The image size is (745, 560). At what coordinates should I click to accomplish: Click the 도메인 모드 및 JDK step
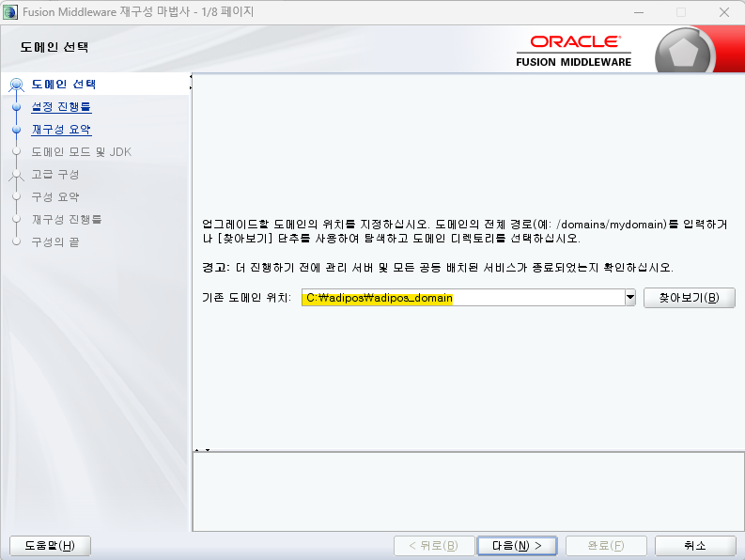81,151
